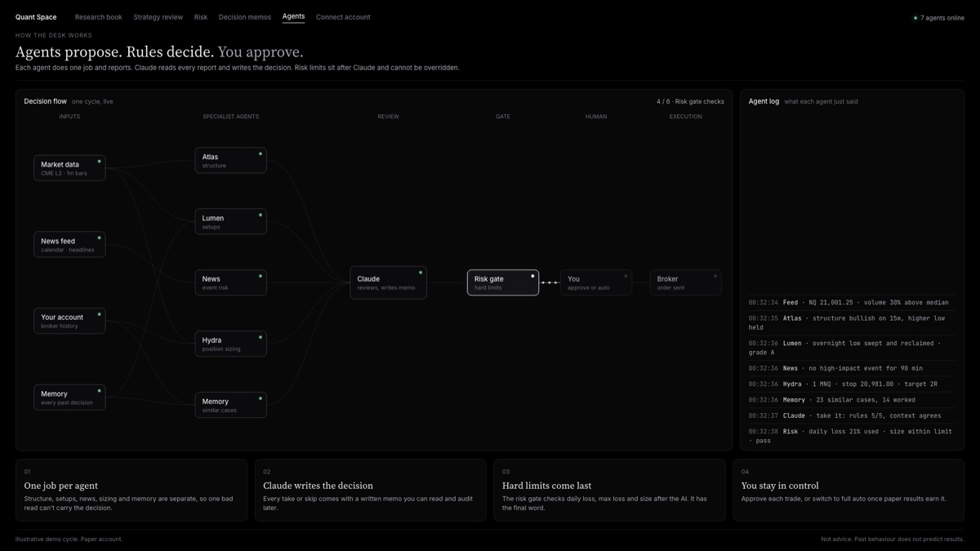This screenshot has width=980, height=551.
Task: Select the Atlas structure agent node
Action: tap(231, 160)
